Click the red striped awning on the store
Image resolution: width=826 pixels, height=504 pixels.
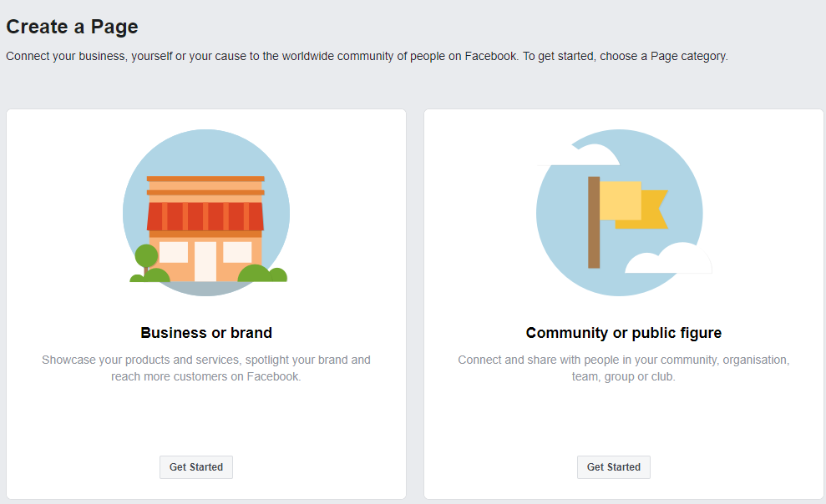(x=205, y=216)
